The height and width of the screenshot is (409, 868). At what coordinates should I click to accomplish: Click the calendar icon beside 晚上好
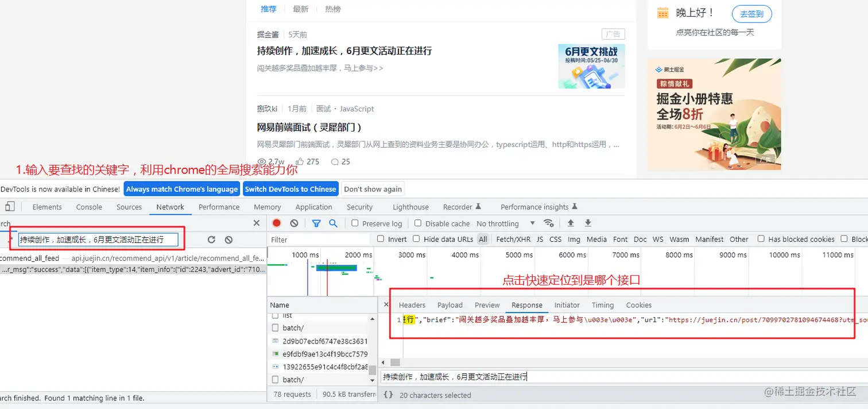click(x=663, y=13)
